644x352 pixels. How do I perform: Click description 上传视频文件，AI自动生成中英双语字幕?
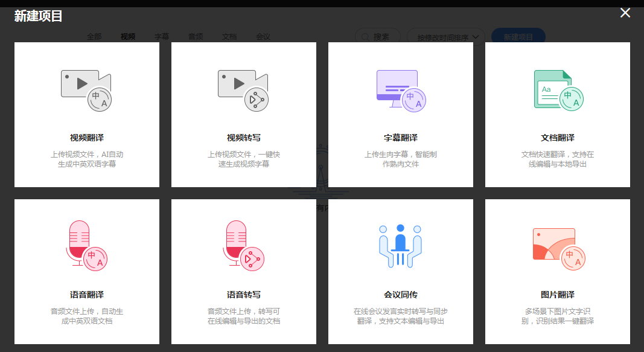(x=87, y=159)
